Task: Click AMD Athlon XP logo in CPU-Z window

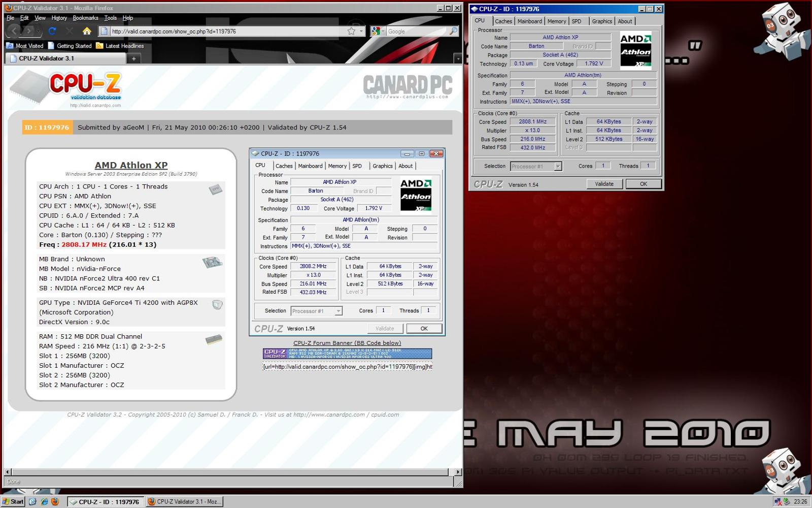Action: [x=636, y=50]
